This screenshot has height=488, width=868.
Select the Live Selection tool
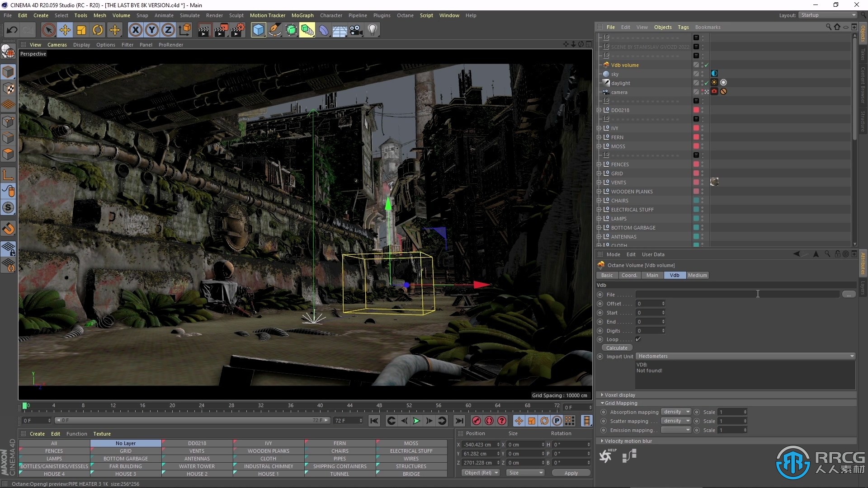coord(48,30)
